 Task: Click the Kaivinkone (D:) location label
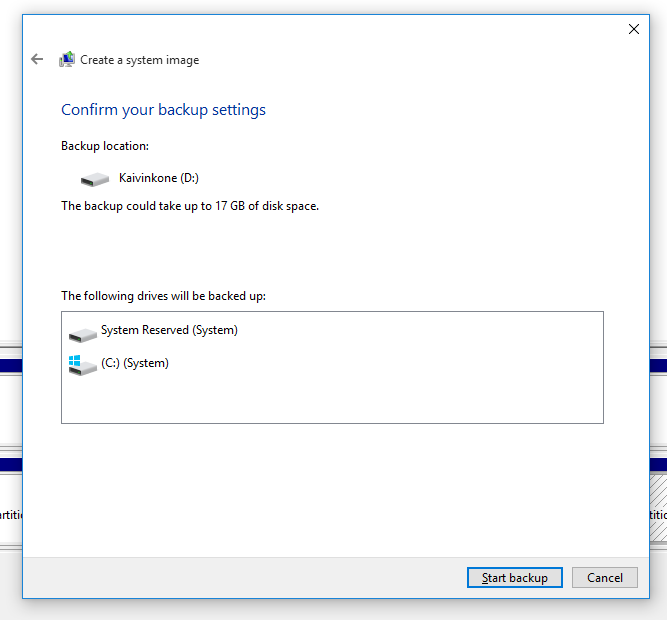(159, 179)
